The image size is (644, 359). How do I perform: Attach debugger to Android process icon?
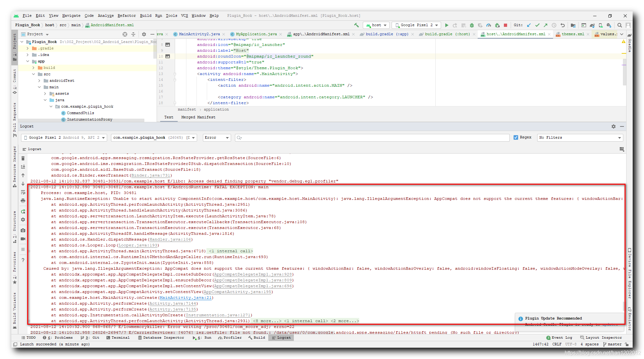pyautogui.click(x=497, y=25)
